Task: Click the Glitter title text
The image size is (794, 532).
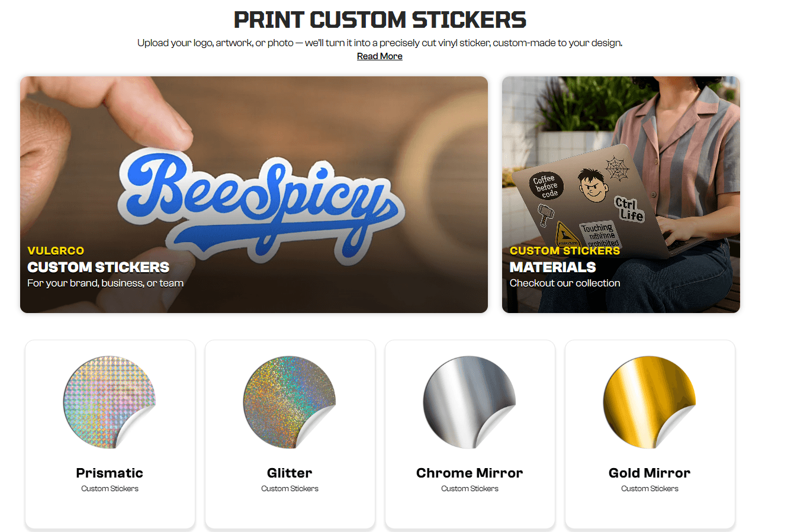Action: [x=290, y=473]
